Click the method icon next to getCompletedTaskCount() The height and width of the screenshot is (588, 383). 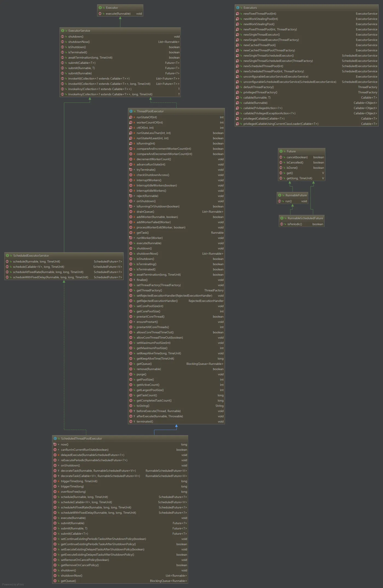pyautogui.click(x=131, y=401)
